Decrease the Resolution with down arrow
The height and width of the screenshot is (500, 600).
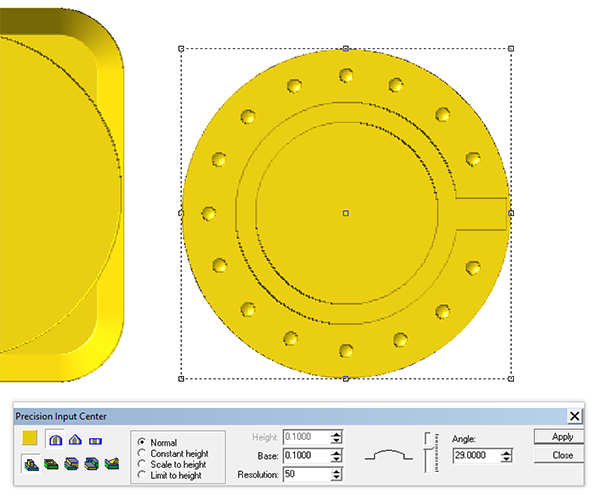click(336, 478)
